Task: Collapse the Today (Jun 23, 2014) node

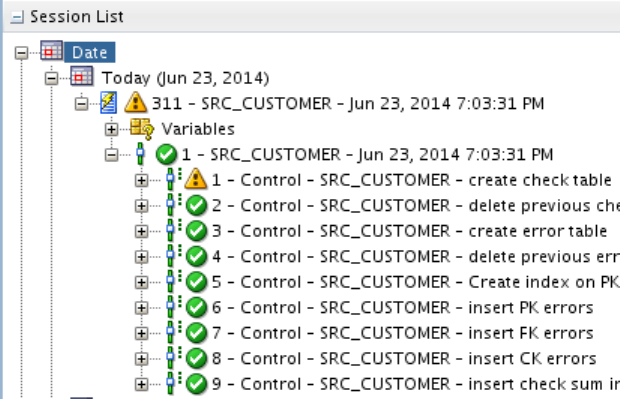Action: (x=51, y=78)
